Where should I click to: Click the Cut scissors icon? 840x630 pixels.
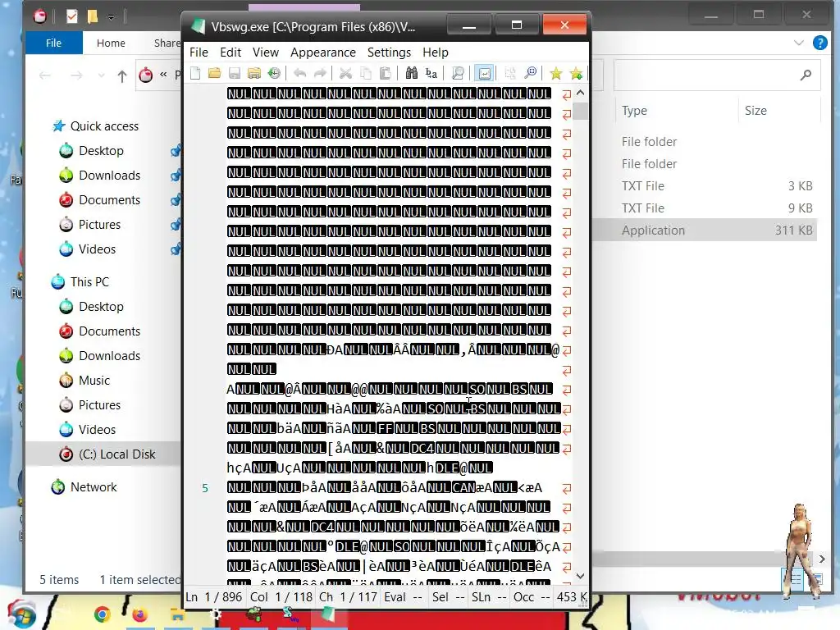346,73
